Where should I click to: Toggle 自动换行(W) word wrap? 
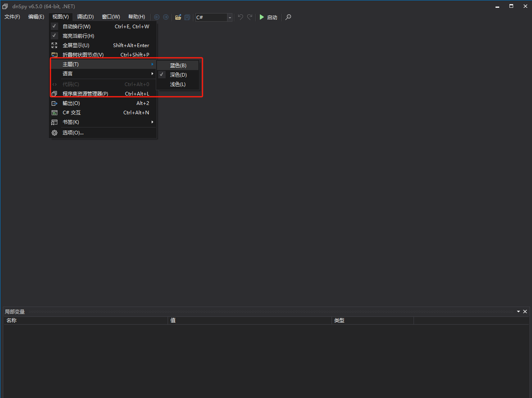coord(103,27)
